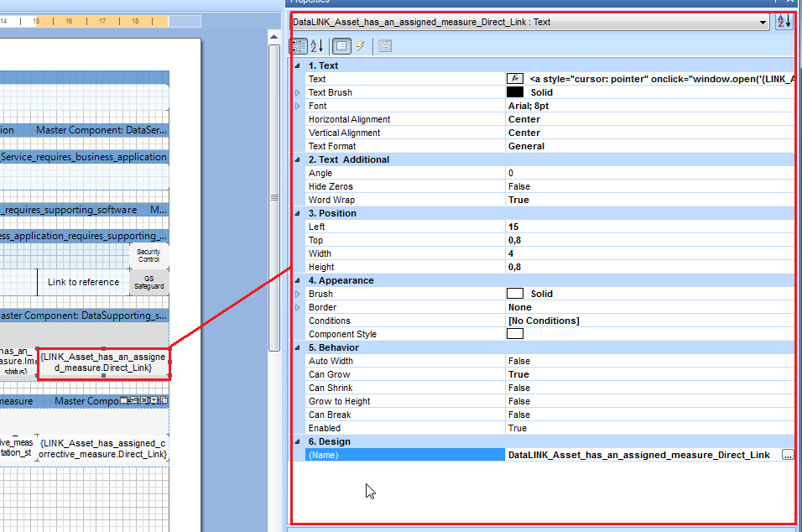Show the Properties tab icon in the toolbar
The width and height of the screenshot is (802, 532).
coord(341,46)
